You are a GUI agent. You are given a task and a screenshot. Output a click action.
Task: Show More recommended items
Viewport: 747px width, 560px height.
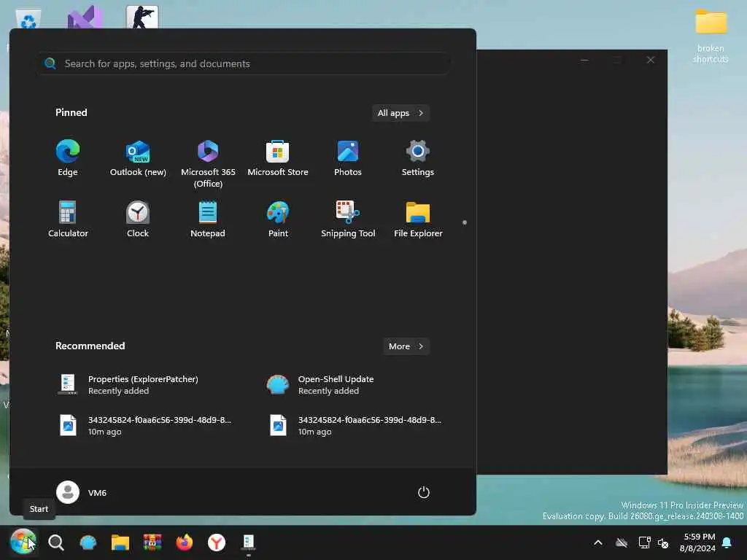coord(406,346)
